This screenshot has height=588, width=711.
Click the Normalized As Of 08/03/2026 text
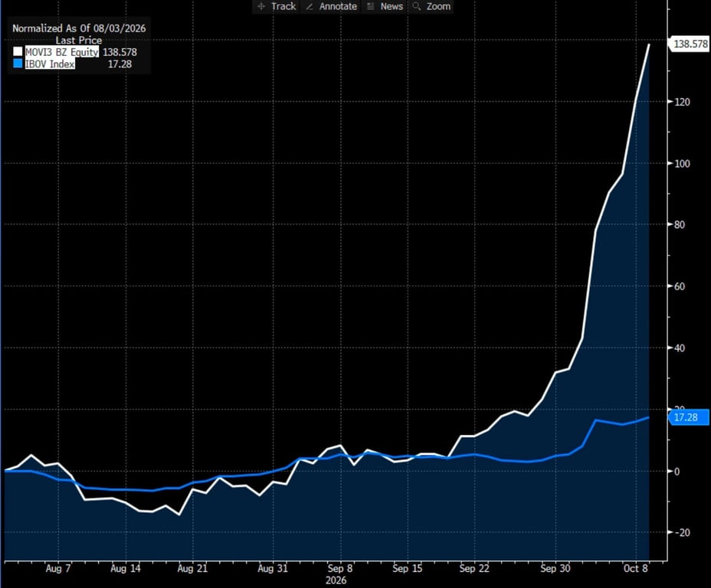tap(79, 28)
